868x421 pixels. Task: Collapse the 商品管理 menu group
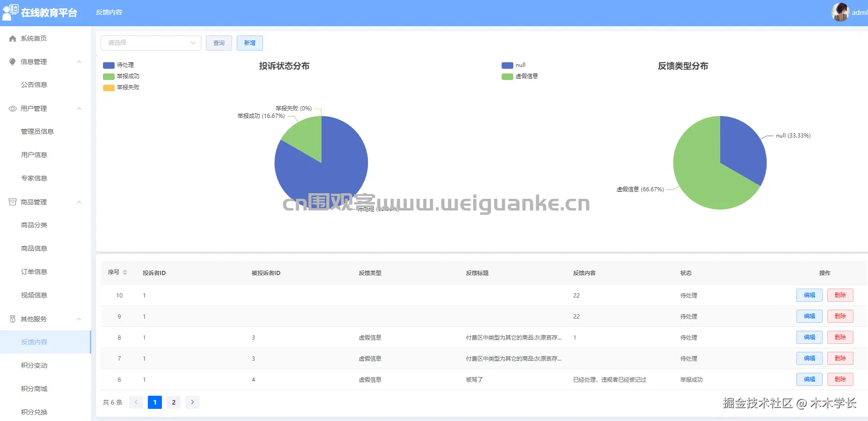(x=79, y=202)
